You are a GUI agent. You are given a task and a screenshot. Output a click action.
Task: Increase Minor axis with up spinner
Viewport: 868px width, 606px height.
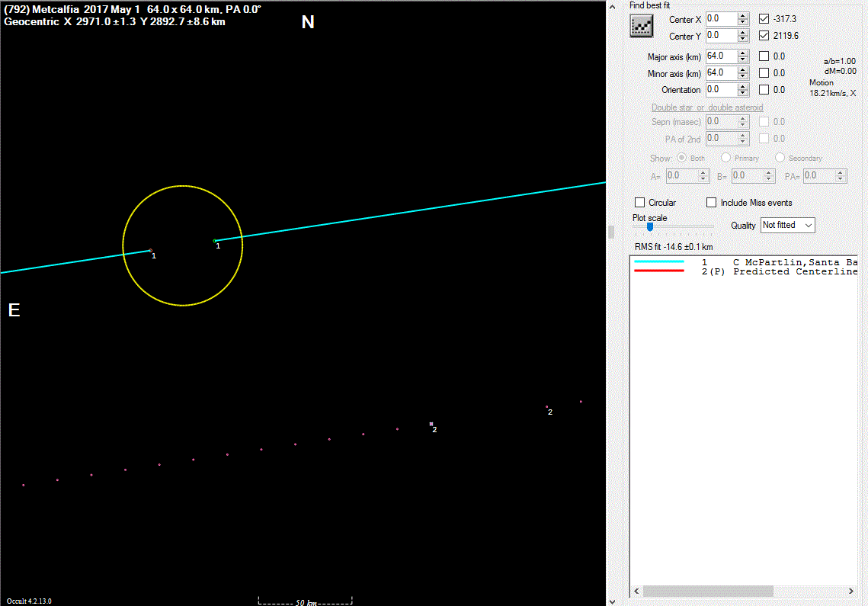pyautogui.click(x=743, y=69)
